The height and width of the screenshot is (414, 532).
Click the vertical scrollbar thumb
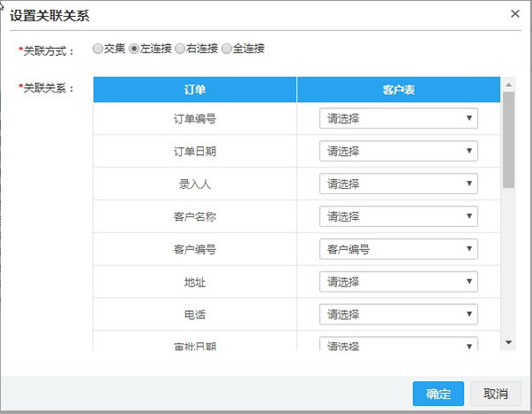tap(508, 137)
